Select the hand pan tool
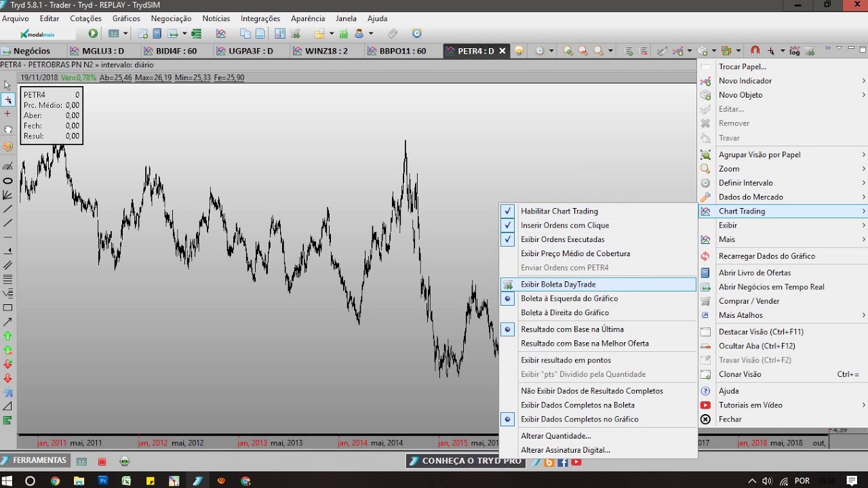 tap(7, 129)
